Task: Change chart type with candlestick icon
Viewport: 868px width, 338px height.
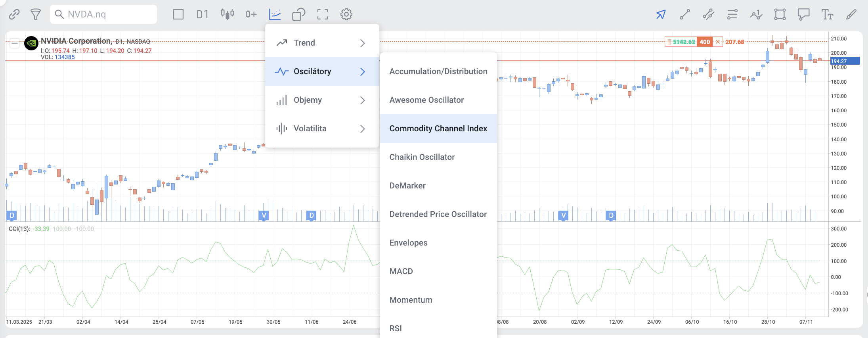Action: [228, 15]
